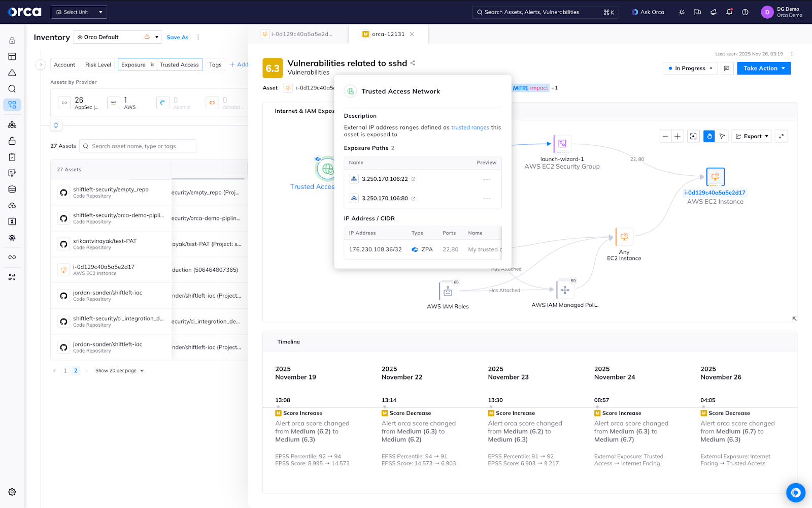This screenshot has width=812, height=508.
Task: Open the comments icon beside In Progress
Action: tap(727, 69)
